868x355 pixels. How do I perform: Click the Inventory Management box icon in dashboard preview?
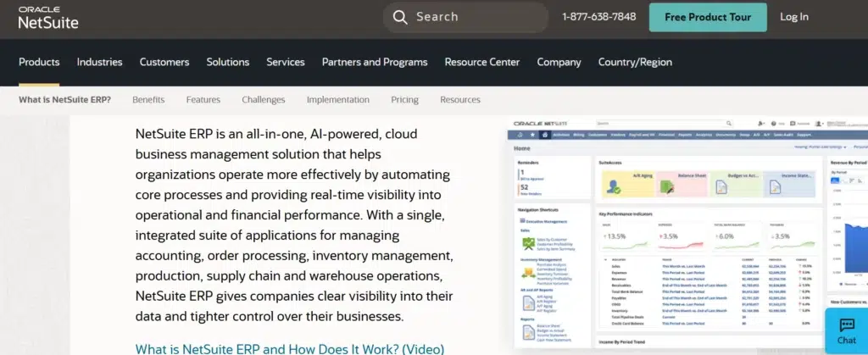528,272
